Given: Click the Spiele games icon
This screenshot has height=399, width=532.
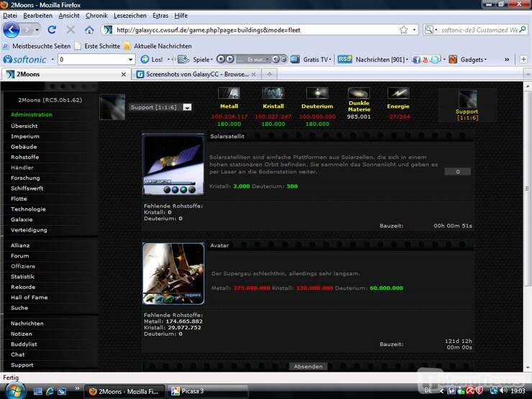Looking at the screenshot, I should (183, 60).
